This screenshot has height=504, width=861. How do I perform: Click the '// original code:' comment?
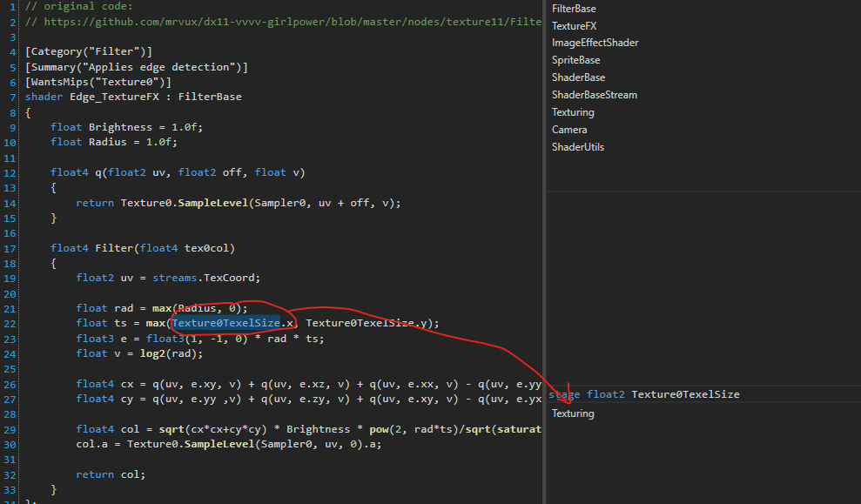(78, 7)
